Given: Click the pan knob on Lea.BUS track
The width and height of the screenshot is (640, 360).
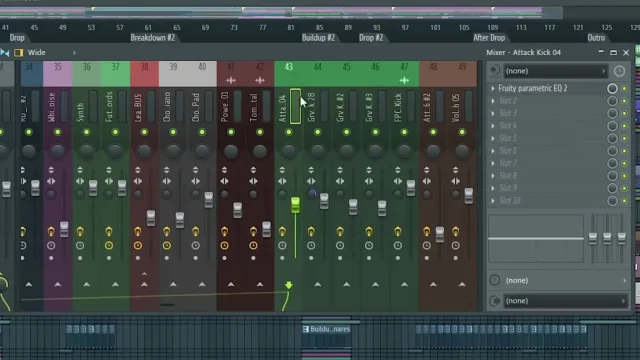Looking at the screenshot, I should coord(144,151).
